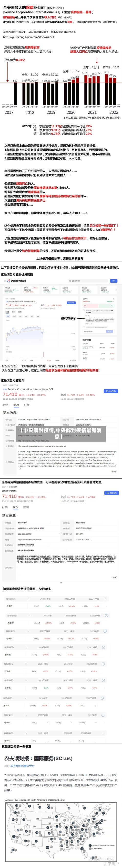
Task: Click revenue cell 9.78亿 for 2022三季报
Action: coord(37,606)
